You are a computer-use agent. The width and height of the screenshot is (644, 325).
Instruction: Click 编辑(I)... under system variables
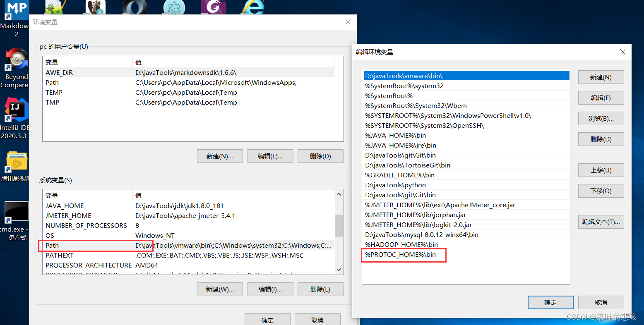click(270, 289)
